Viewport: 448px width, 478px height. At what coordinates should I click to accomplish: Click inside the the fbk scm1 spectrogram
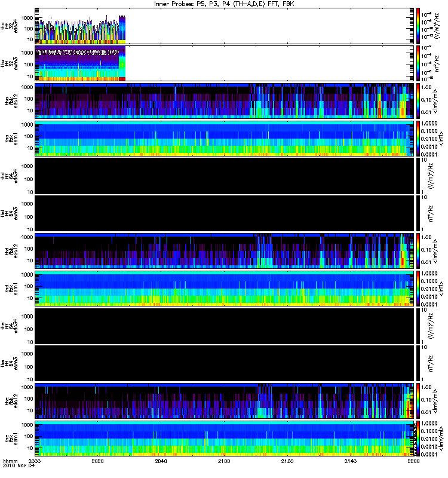(x=224, y=439)
